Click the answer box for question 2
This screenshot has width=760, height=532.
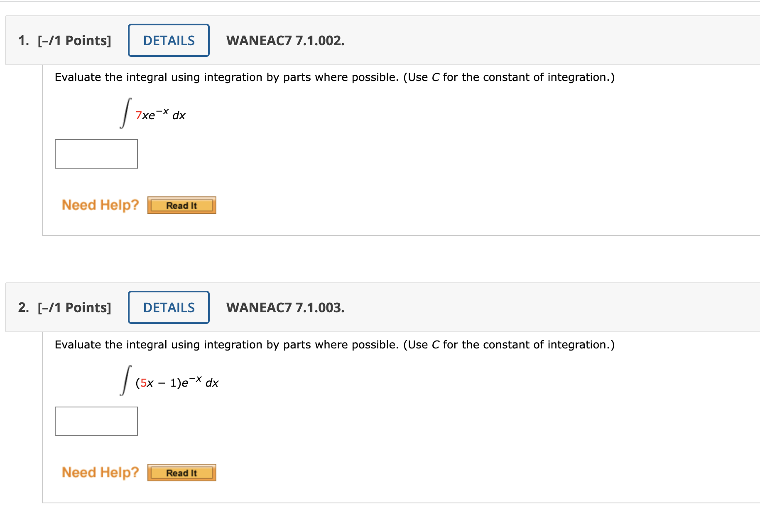pyautogui.click(x=96, y=421)
